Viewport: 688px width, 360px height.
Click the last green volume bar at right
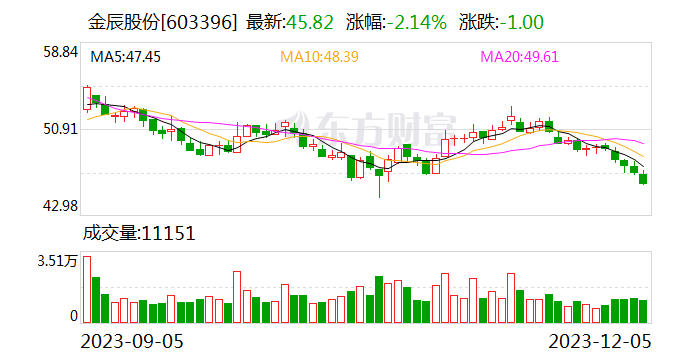point(643,311)
